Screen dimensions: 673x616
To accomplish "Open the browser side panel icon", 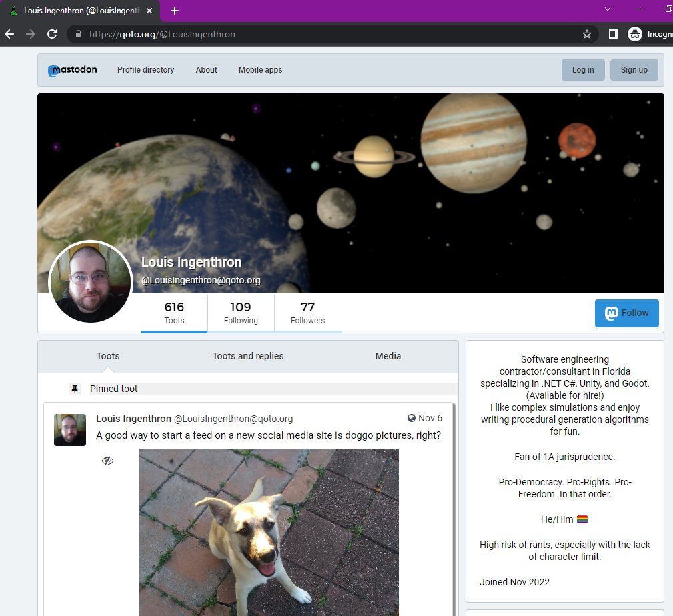I will pyautogui.click(x=612, y=33).
